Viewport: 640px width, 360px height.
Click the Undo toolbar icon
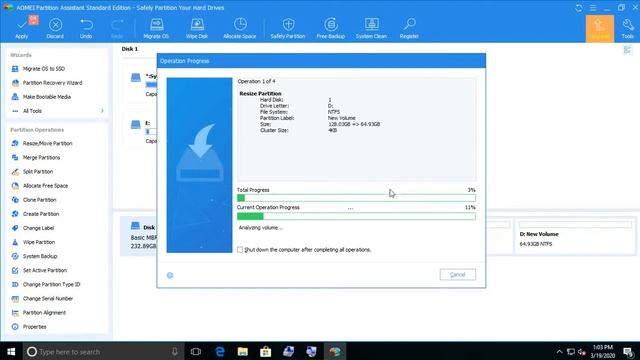click(x=86, y=28)
